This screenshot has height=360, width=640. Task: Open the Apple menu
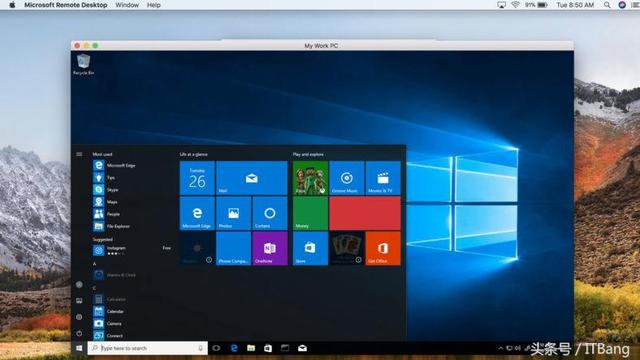pyautogui.click(x=12, y=5)
